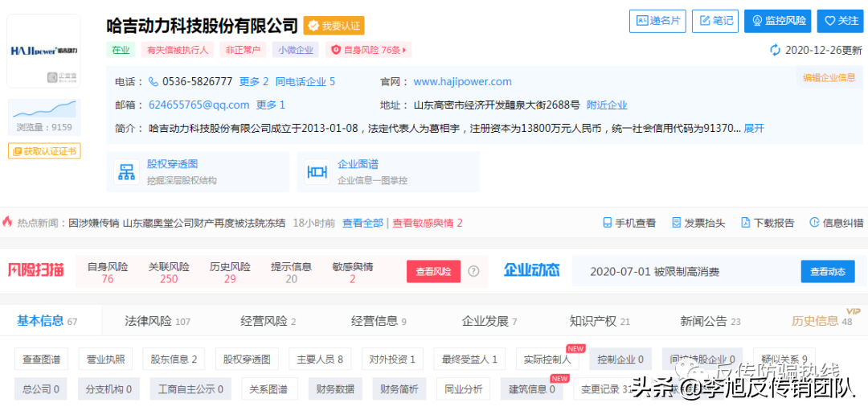Click 主要人员 8 button
The height and width of the screenshot is (411, 868).
pyautogui.click(x=320, y=359)
